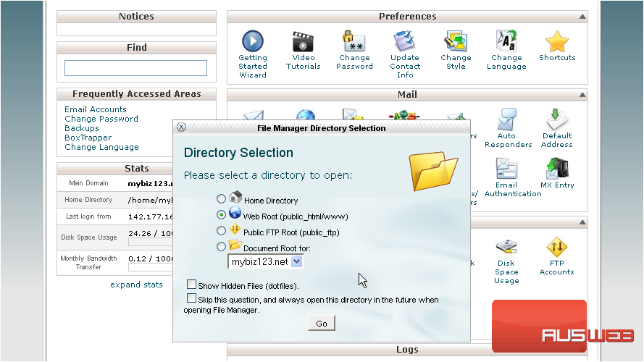
Task: Open Backups link
Action: 82,128
